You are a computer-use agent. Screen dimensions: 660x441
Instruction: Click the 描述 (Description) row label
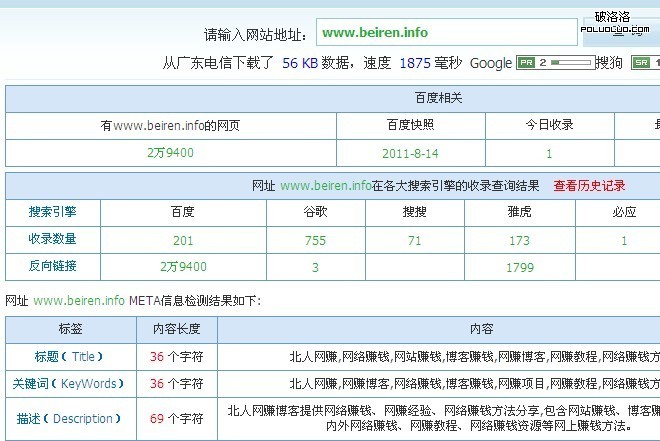click(68, 419)
